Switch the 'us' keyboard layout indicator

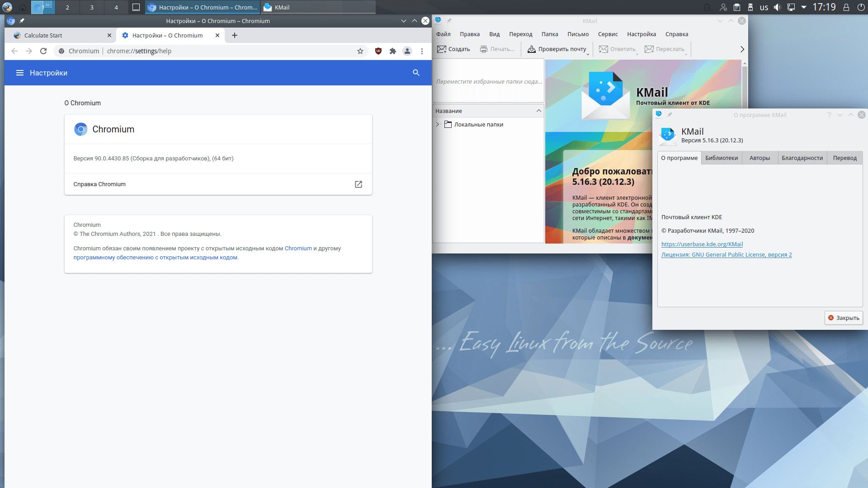(x=764, y=7)
